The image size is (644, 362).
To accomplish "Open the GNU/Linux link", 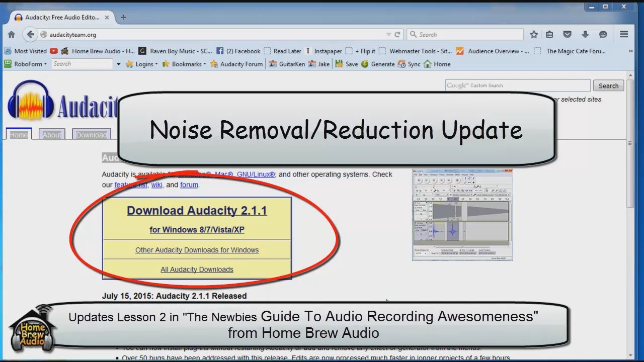I will tap(256, 174).
